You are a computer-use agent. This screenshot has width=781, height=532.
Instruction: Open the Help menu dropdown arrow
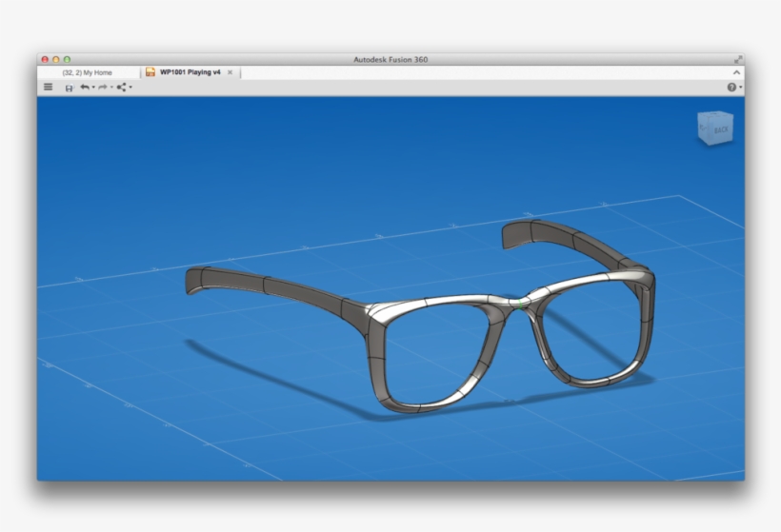point(740,88)
